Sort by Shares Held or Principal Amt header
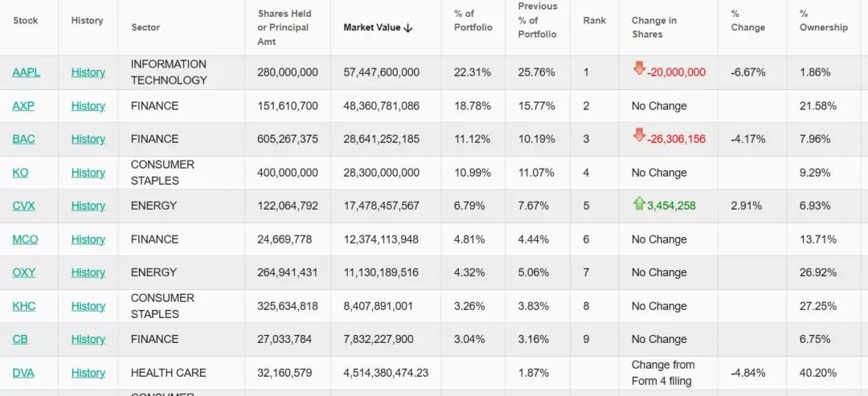This screenshot has width=868, height=396. coord(285,27)
